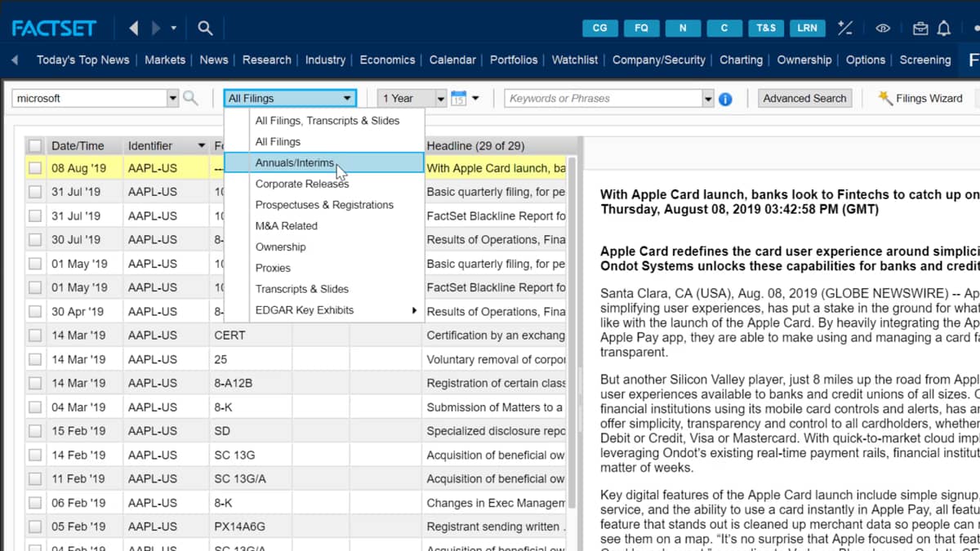Open the CG shortcut button
Image resolution: width=980 pixels, height=551 pixels.
[600, 28]
